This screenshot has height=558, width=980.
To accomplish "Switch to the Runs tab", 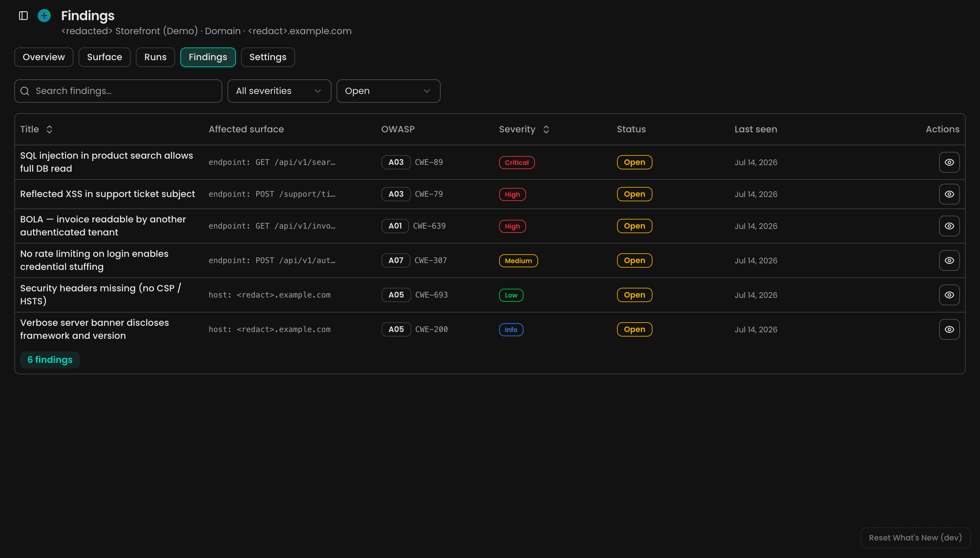I will (x=156, y=57).
